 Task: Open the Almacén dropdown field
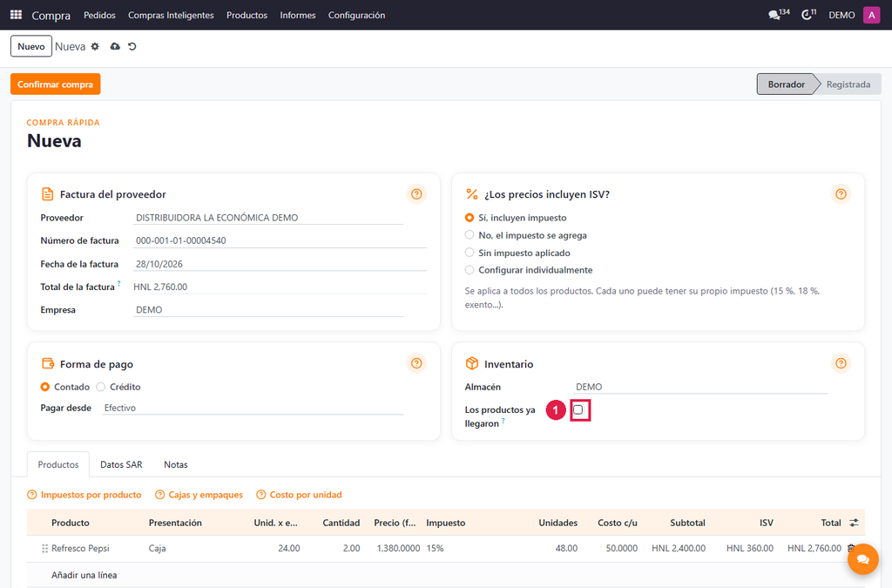[x=701, y=387]
